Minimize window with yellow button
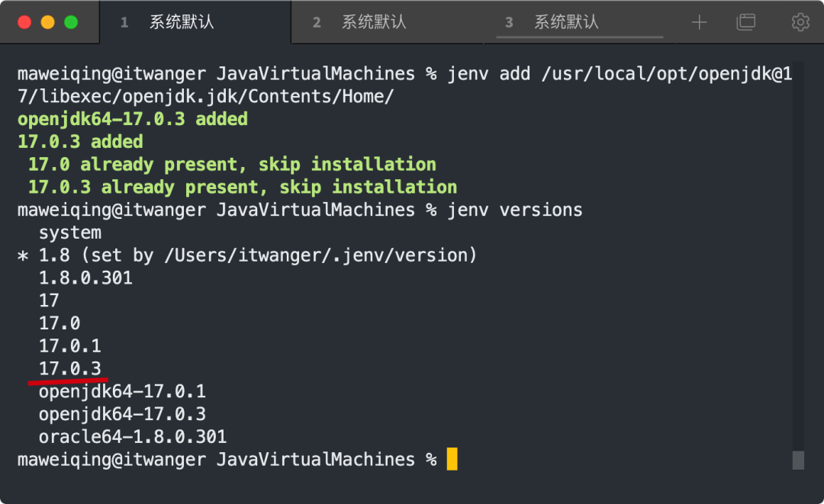Image resolution: width=824 pixels, height=504 pixels. pos(48,23)
